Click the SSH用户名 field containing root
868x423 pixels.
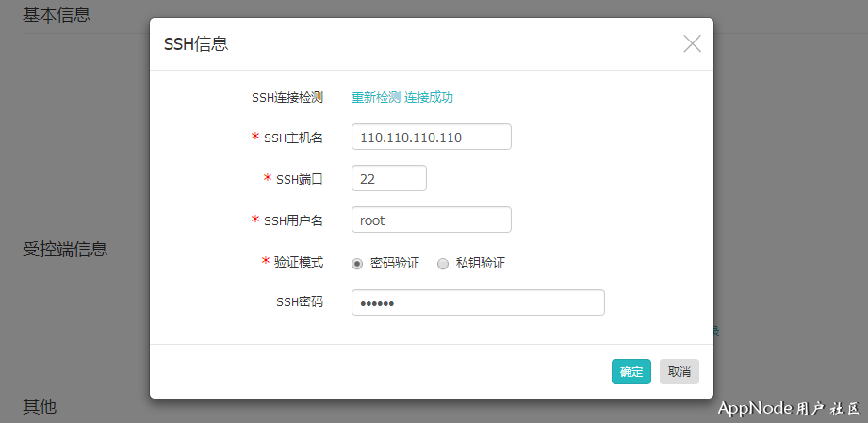click(431, 220)
